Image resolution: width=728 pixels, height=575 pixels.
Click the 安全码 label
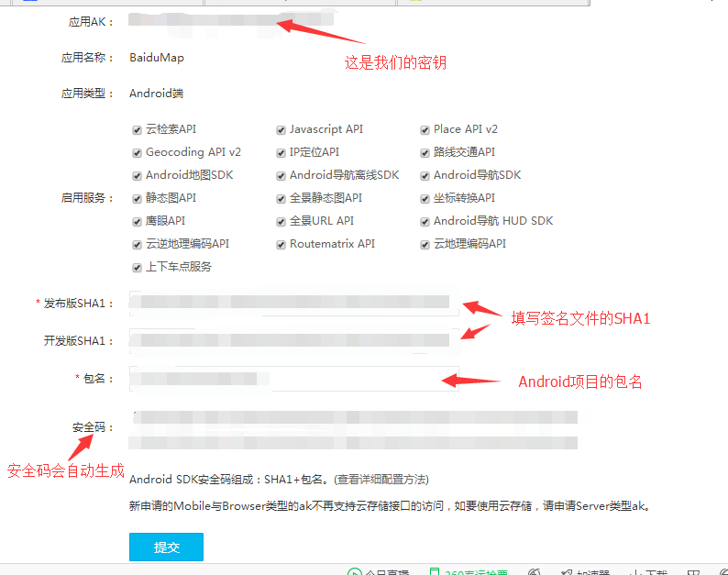(93, 427)
